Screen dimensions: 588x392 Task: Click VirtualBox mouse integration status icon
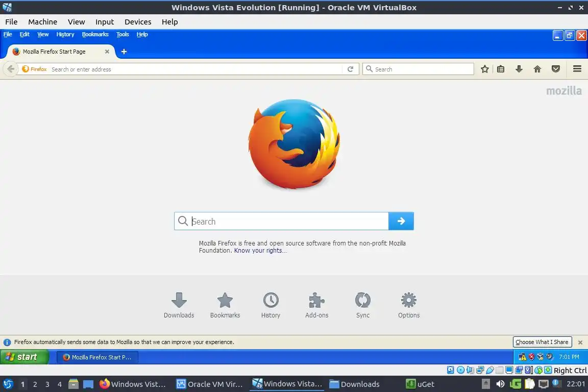(538, 370)
